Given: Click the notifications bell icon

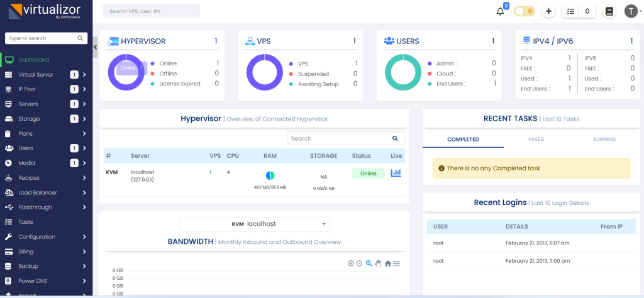Looking at the screenshot, I should (x=501, y=11).
